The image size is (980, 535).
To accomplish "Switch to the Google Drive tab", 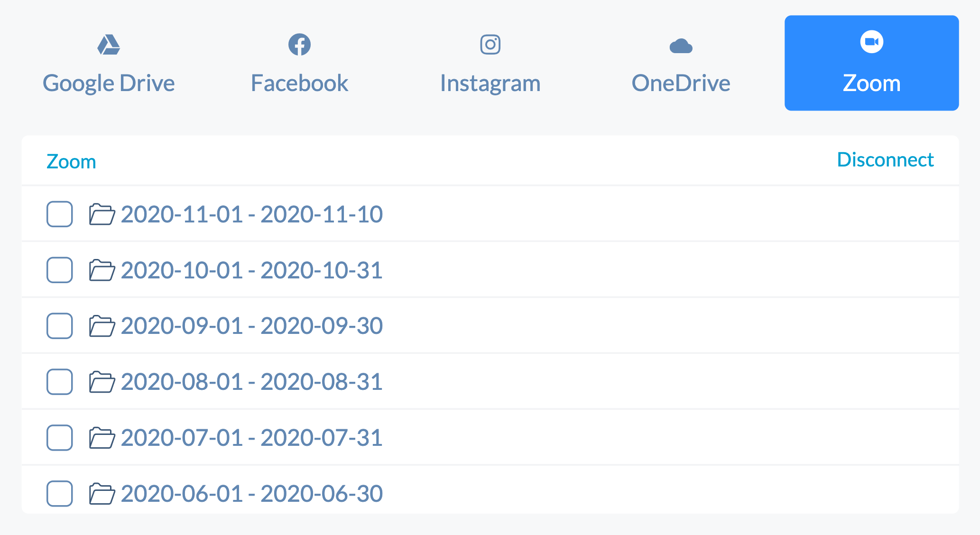I will (x=109, y=63).
